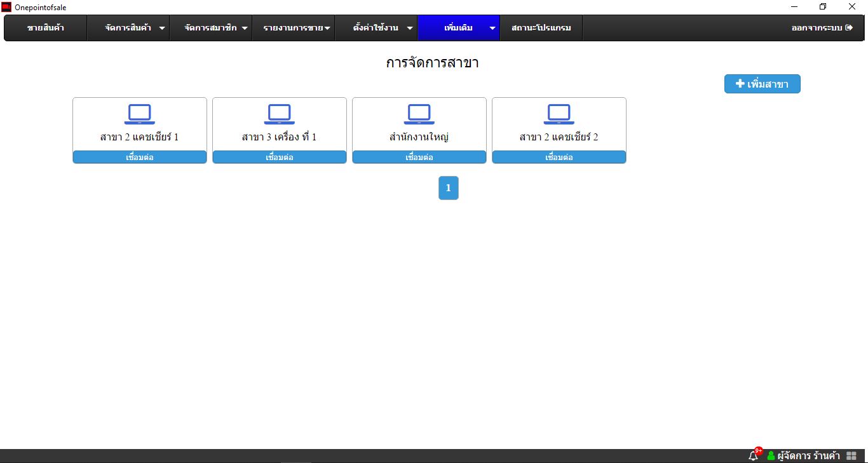Screen dimensions: 868x463
Task: Click the สาขา 2 แคชเชียร์ 2 label
Action: (559, 137)
